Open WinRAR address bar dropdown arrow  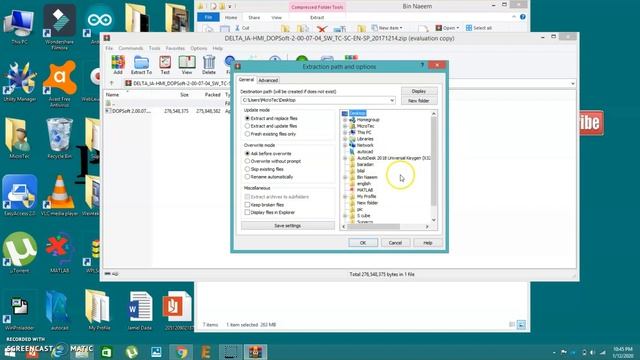click(x=573, y=83)
